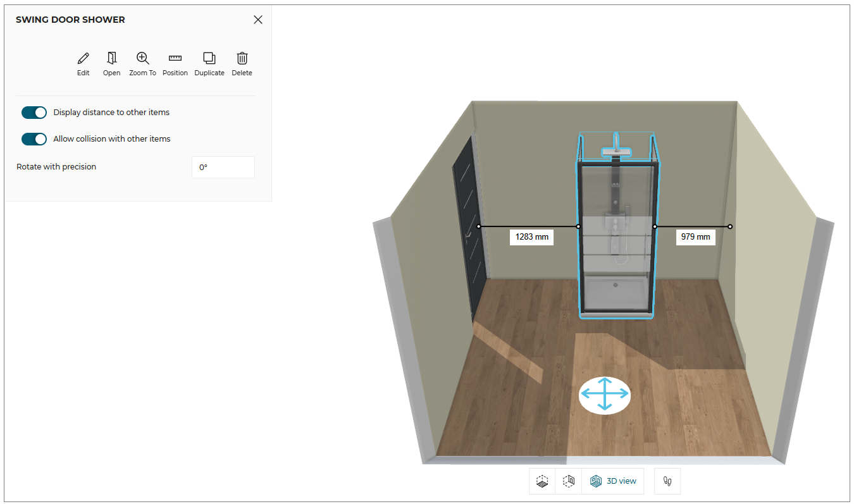The height and width of the screenshot is (504, 854).
Task: Open the Position tool for the shower
Action: coord(175,63)
